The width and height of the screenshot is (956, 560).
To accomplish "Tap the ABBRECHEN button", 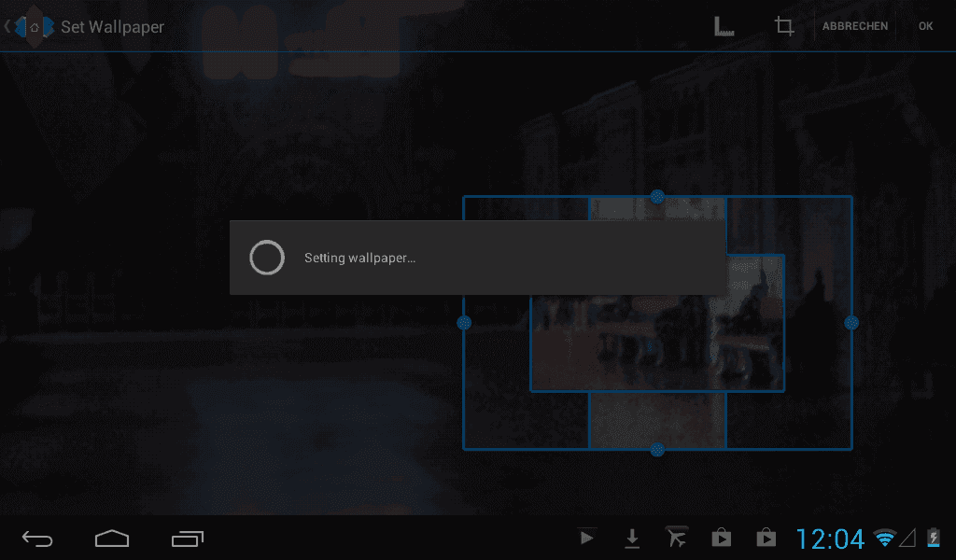I will click(855, 26).
